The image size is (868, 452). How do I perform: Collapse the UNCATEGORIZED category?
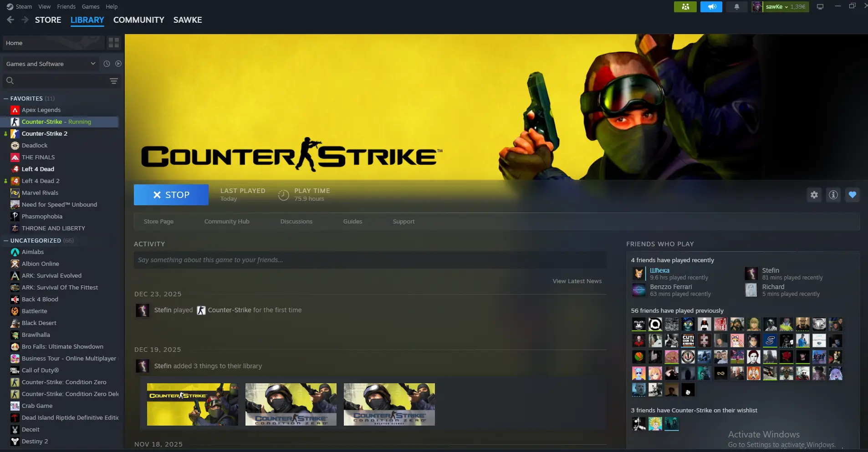click(6, 240)
